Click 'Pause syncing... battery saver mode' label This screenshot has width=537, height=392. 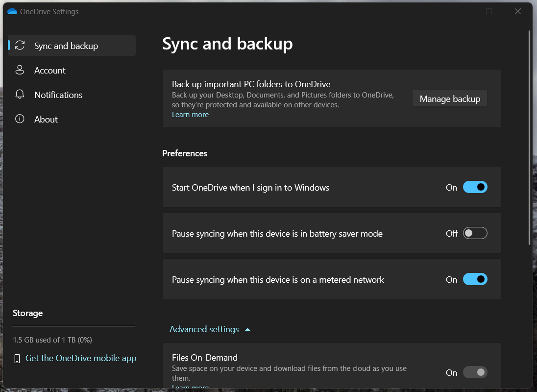point(277,234)
